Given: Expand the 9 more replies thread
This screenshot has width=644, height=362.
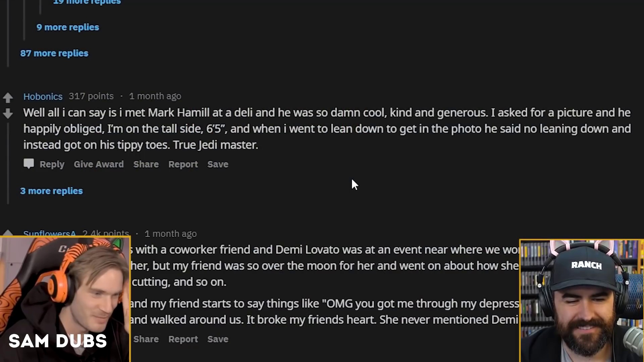Looking at the screenshot, I should 68,27.
